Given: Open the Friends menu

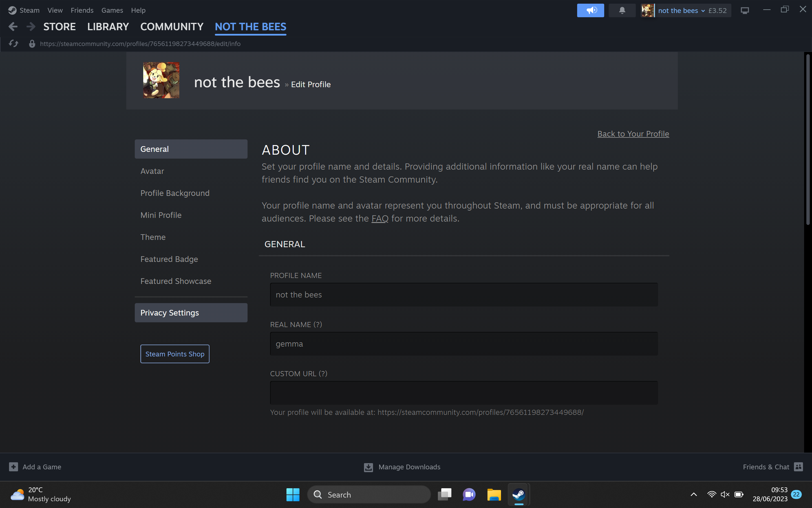Looking at the screenshot, I should pos(82,10).
